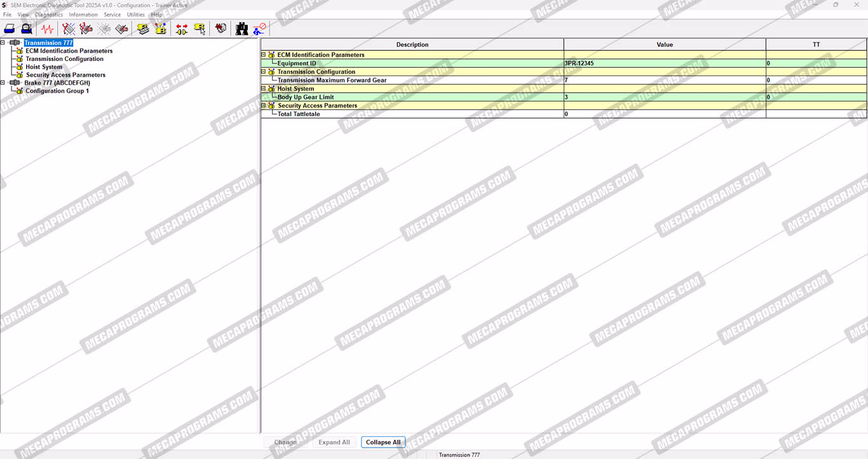Collapse Transmission Configuration group in grid
The height and width of the screenshot is (459, 868).
click(264, 72)
